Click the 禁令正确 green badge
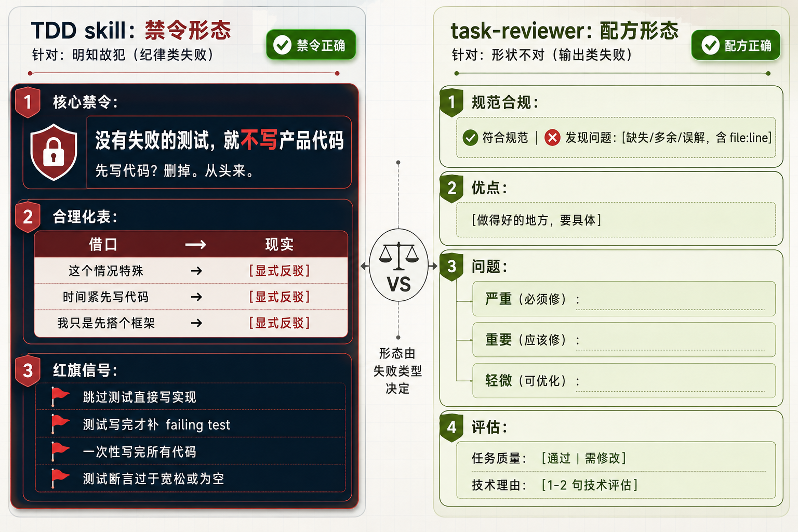Viewport: 798px width, 532px height. tap(311, 45)
